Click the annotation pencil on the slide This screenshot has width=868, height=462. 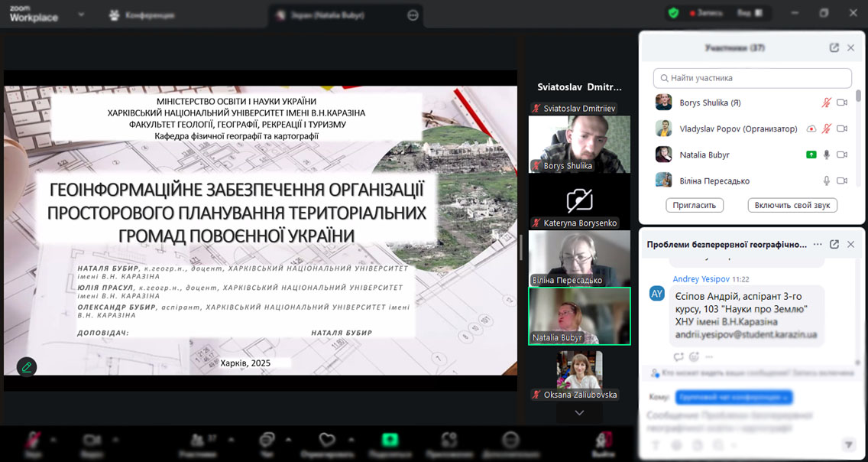point(27,366)
